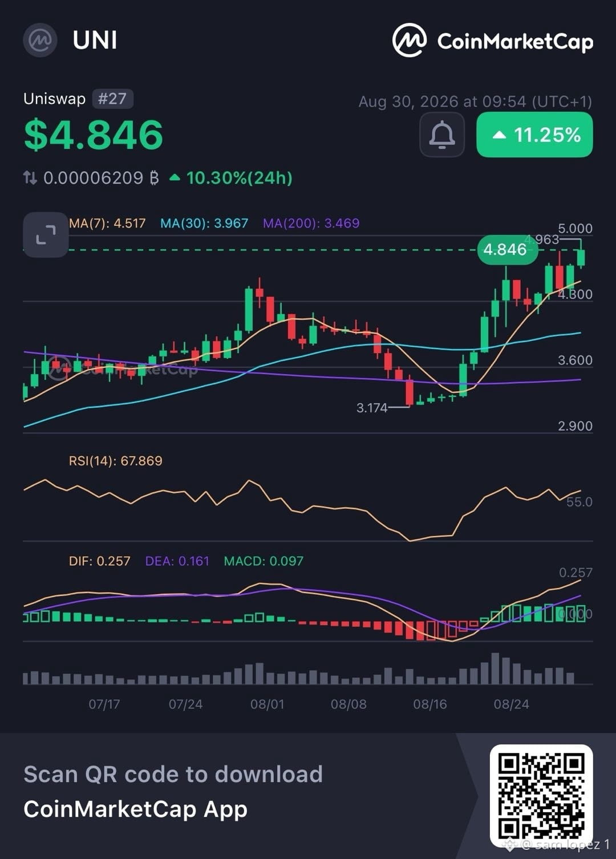Tap the $4.846 price value
The width and height of the screenshot is (616, 859).
(94, 135)
